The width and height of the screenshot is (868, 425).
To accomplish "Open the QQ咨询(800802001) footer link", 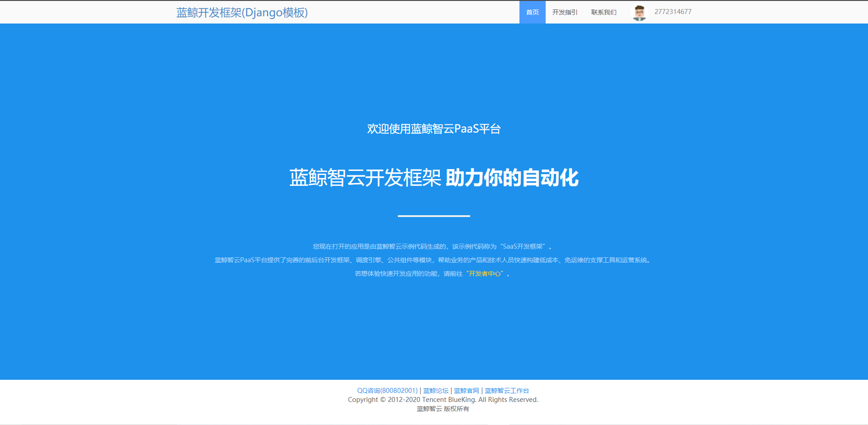I will (387, 391).
